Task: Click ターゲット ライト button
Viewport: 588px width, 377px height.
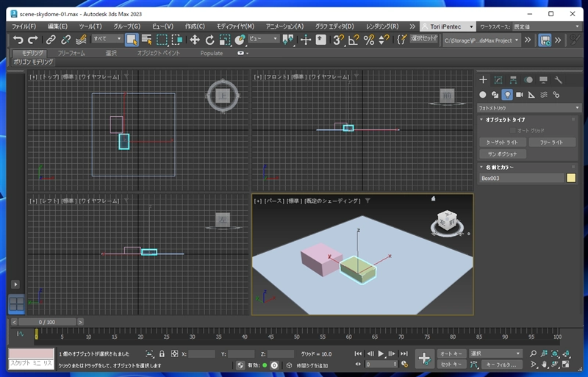Action: pyautogui.click(x=502, y=143)
